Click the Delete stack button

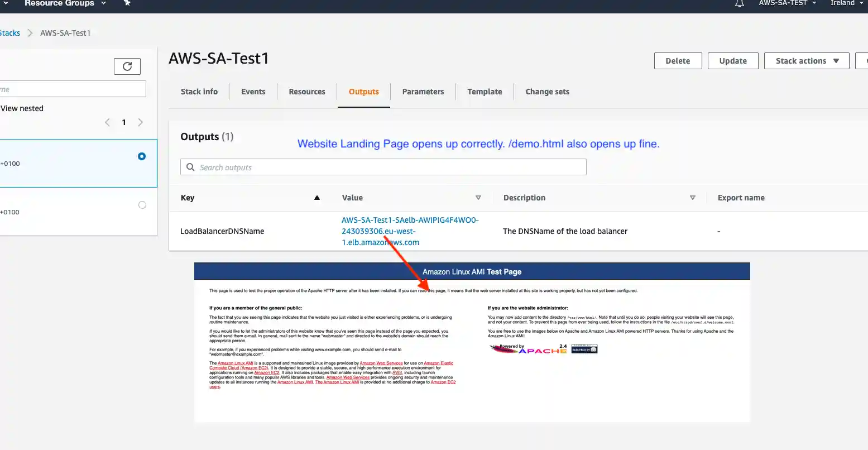click(x=678, y=61)
